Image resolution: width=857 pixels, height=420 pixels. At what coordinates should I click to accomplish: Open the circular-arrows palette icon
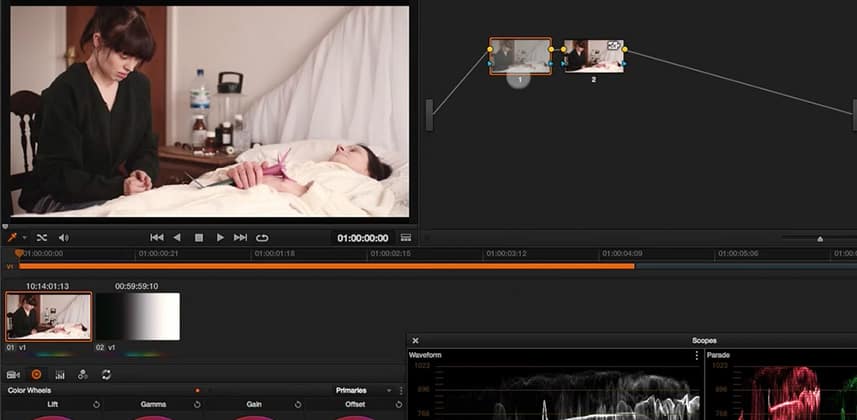click(106, 375)
